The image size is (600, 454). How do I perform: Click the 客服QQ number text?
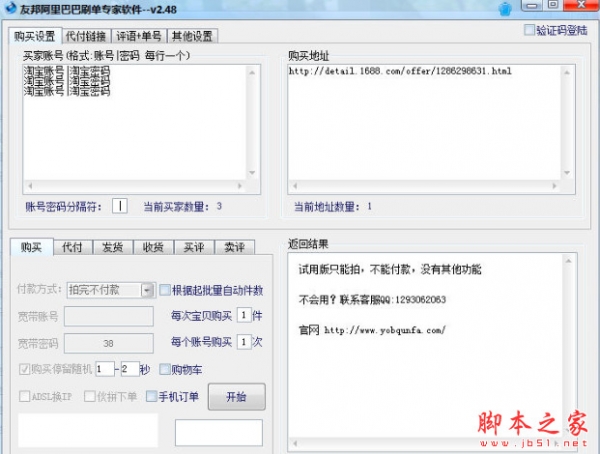420,300
